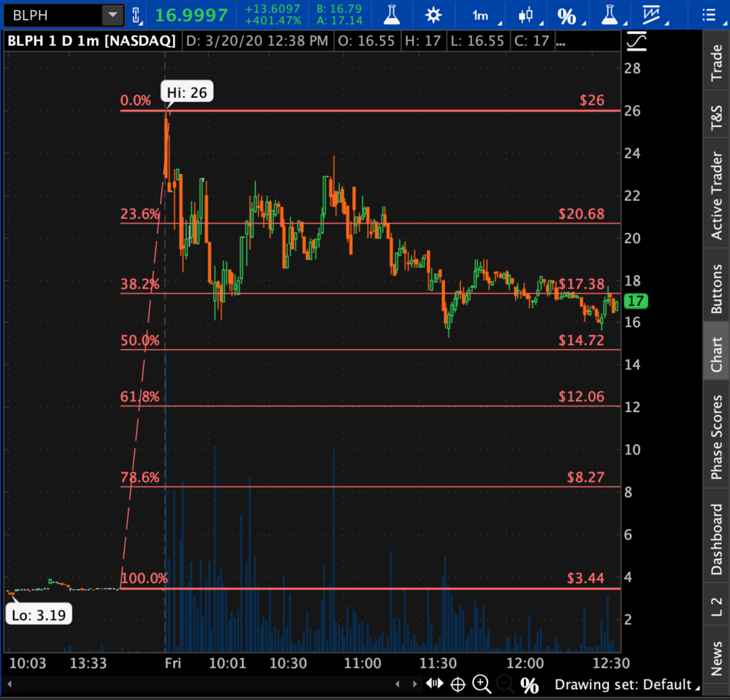Click the zoom in magnifier icon

[x=481, y=684]
